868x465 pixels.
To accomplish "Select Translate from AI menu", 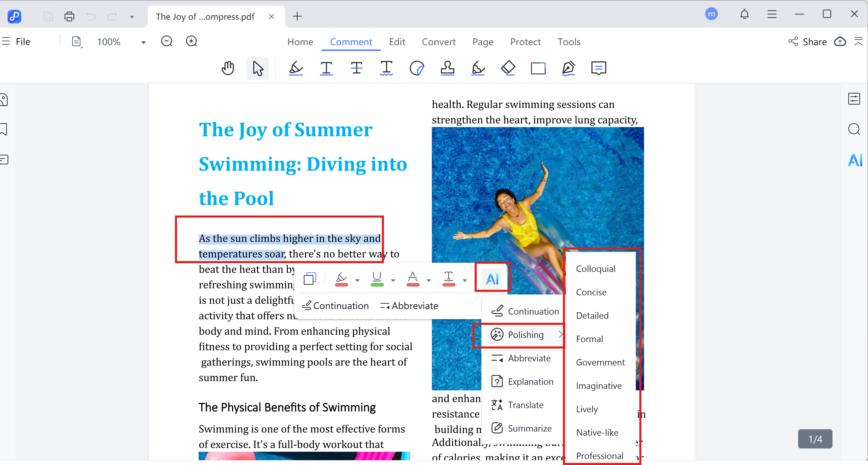I will [525, 405].
